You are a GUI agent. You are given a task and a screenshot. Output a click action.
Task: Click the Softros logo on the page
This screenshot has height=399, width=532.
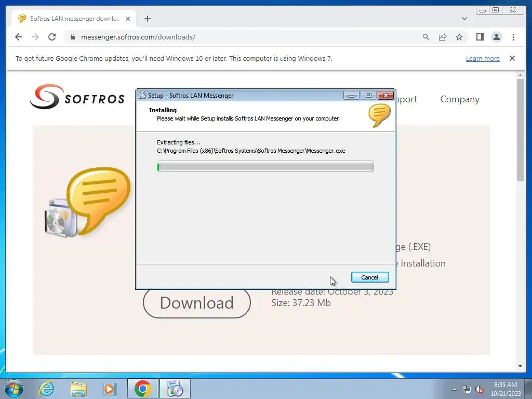[x=77, y=97]
